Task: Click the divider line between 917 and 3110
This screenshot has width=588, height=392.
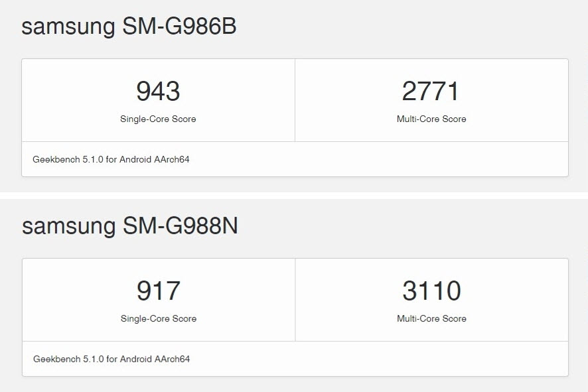Action: 295,300
